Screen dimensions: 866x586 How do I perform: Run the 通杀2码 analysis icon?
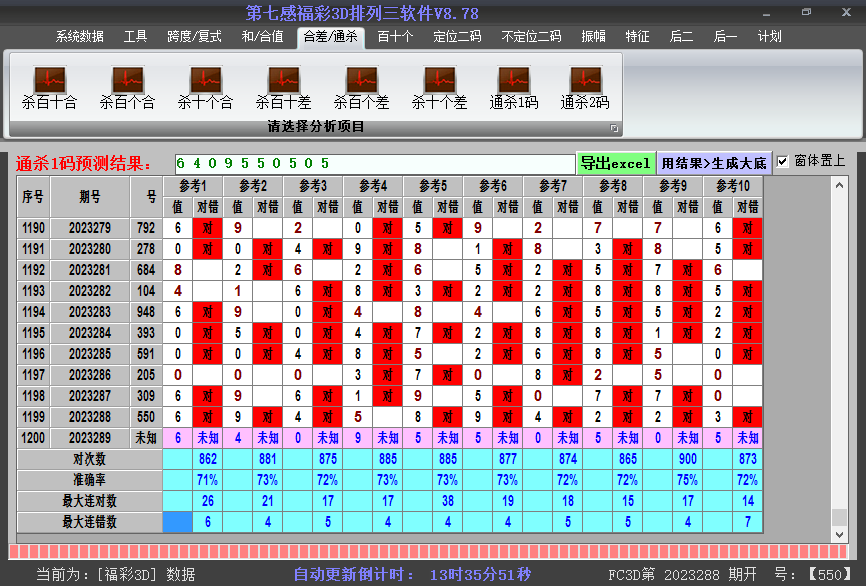coord(585,88)
